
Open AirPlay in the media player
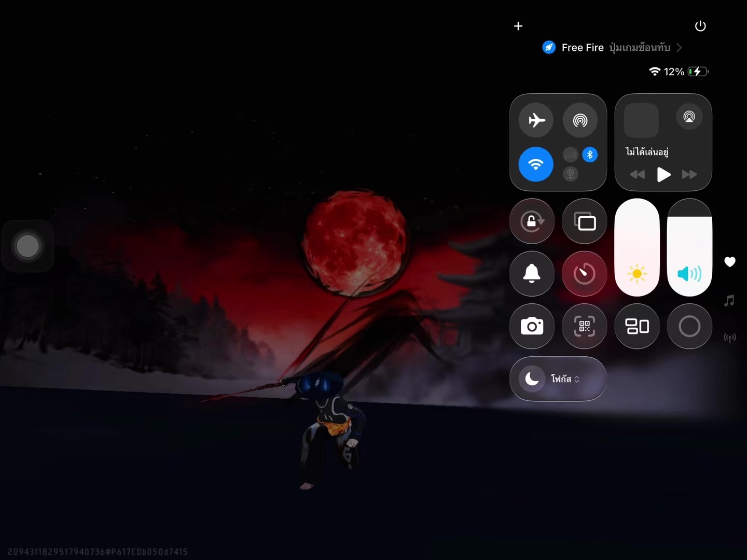(x=689, y=117)
